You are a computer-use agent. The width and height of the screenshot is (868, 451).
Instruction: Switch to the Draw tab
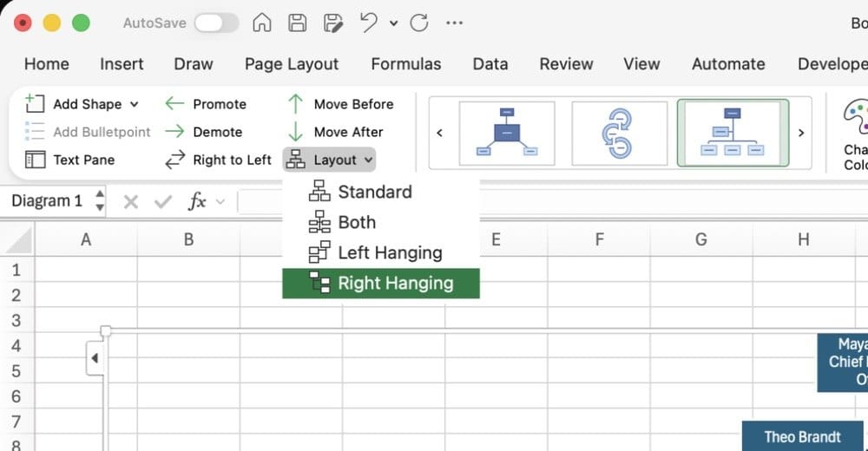(x=194, y=63)
